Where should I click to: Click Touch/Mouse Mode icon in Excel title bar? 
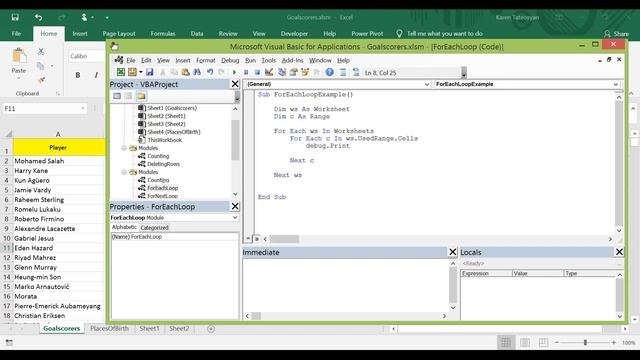tap(84, 17)
